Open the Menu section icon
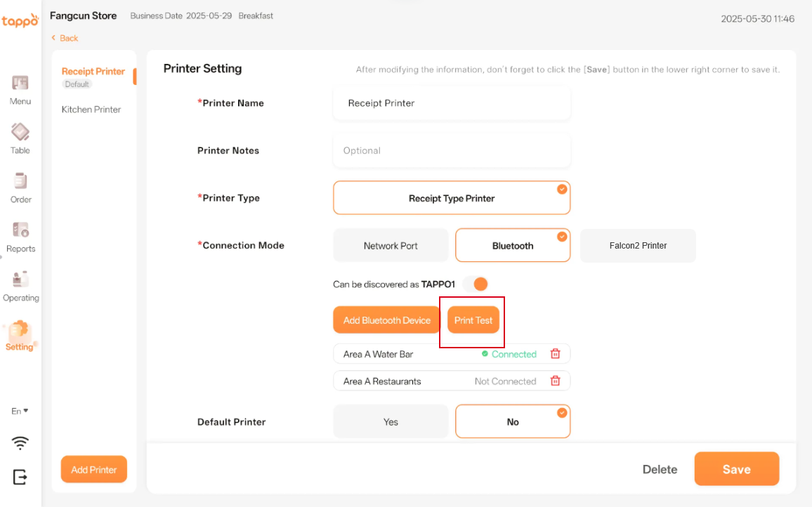 click(x=20, y=84)
